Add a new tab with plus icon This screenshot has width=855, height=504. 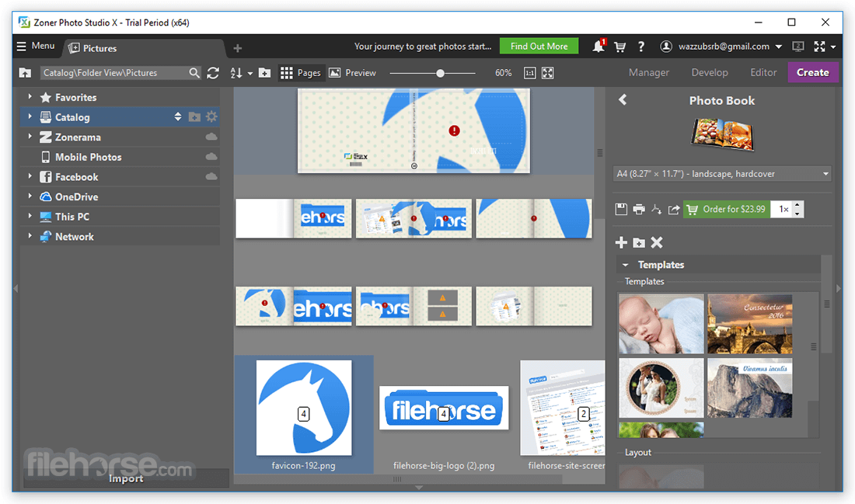coord(238,48)
